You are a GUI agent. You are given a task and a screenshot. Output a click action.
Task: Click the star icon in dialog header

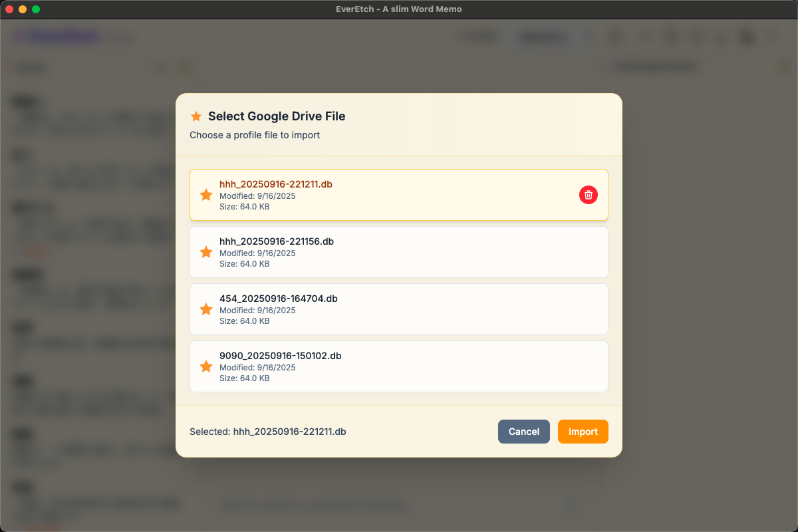196,116
